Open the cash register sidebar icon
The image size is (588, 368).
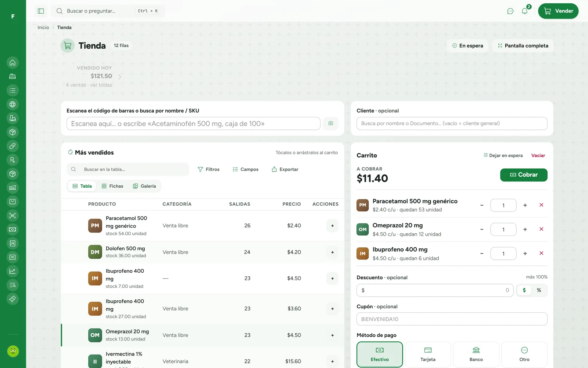coord(12,77)
